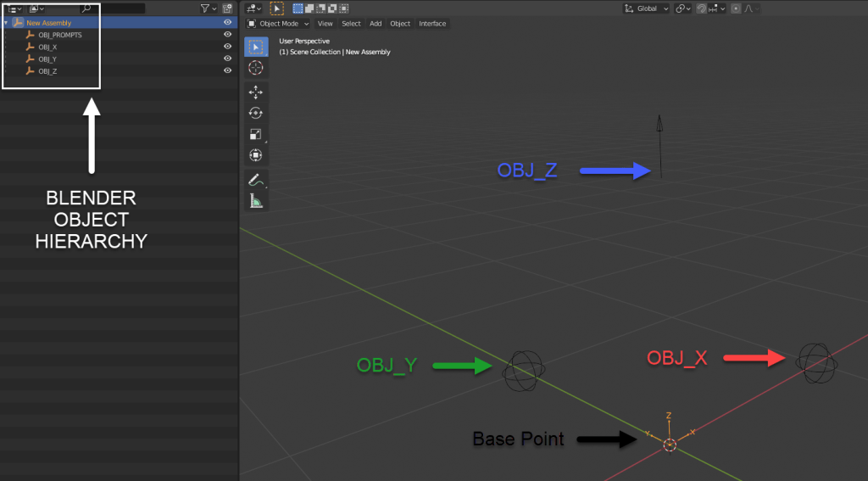Hide OBJ_Z using the eye icon
Viewport: 868px width, 481px height.
coord(227,70)
